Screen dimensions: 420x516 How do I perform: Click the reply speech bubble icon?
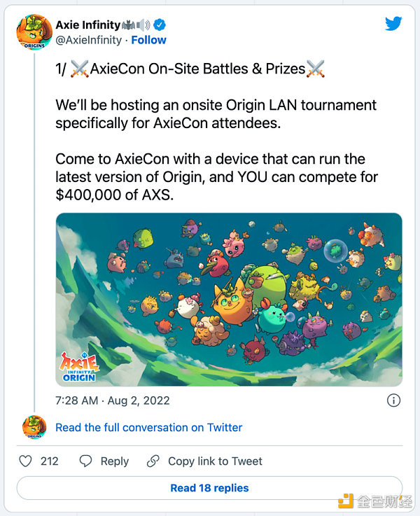pyautogui.click(x=85, y=461)
